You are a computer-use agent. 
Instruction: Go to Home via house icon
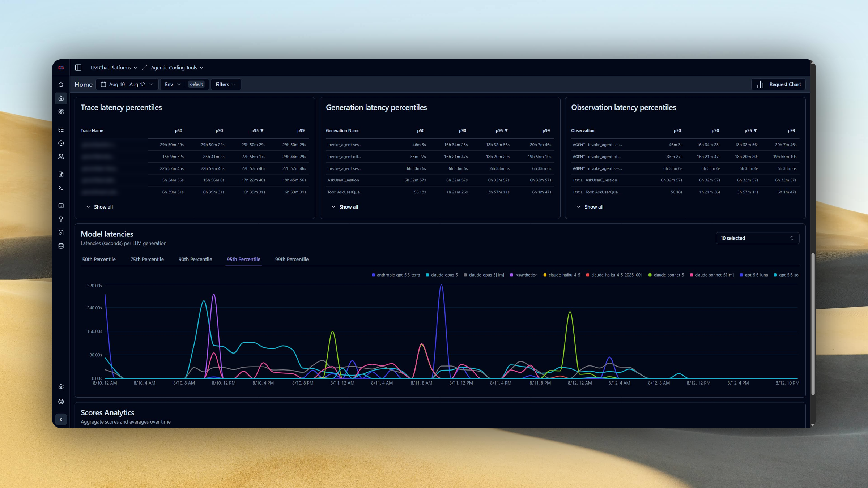[x=61, y=98]
